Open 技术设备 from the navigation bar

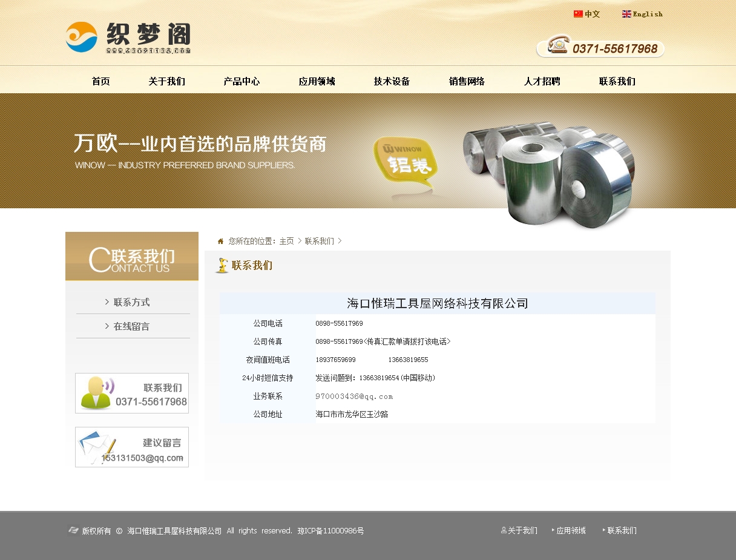click(392, 81)
